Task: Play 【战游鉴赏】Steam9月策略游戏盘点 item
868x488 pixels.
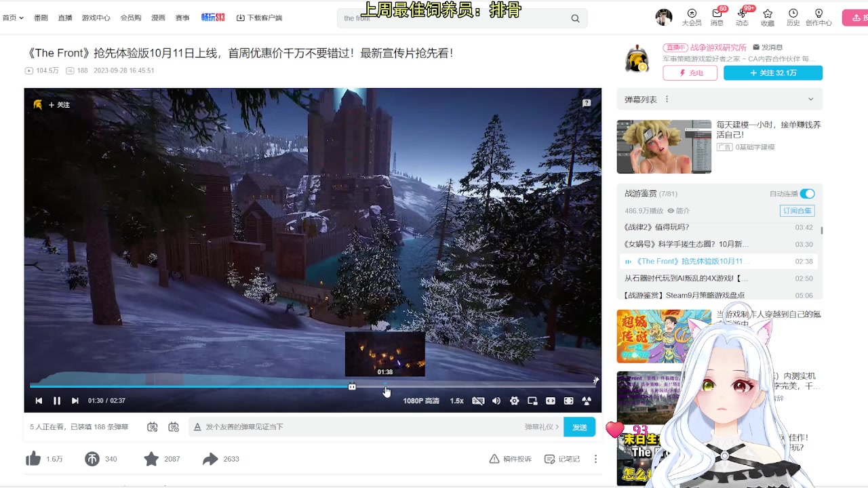Action: pos(719,295)
